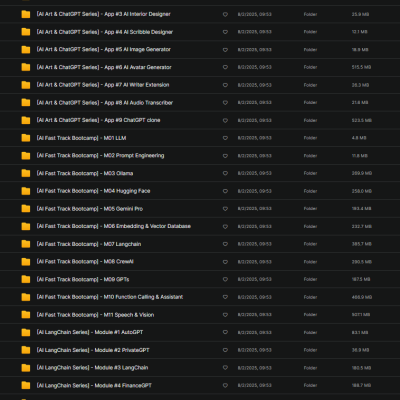Click folder icon beside M06 Embedding & Vector Database
Screen dimensions: 400x400
pos(26,226)
